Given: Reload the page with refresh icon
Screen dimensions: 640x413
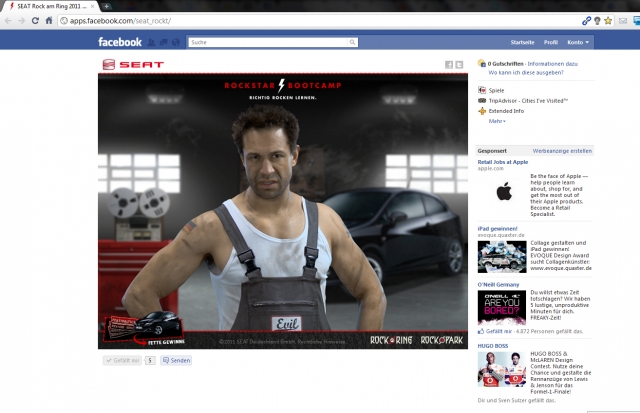Looking at the screenshot, I should pos(35,20).
